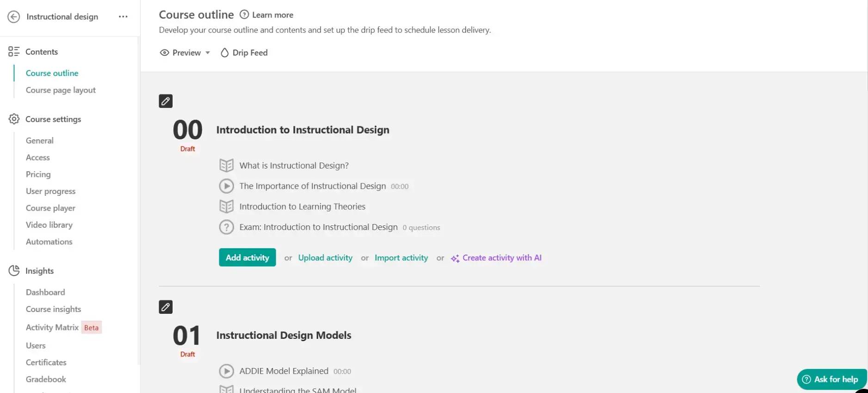Open Certificates
Screen dimensions: 868x393
point(46,362)
